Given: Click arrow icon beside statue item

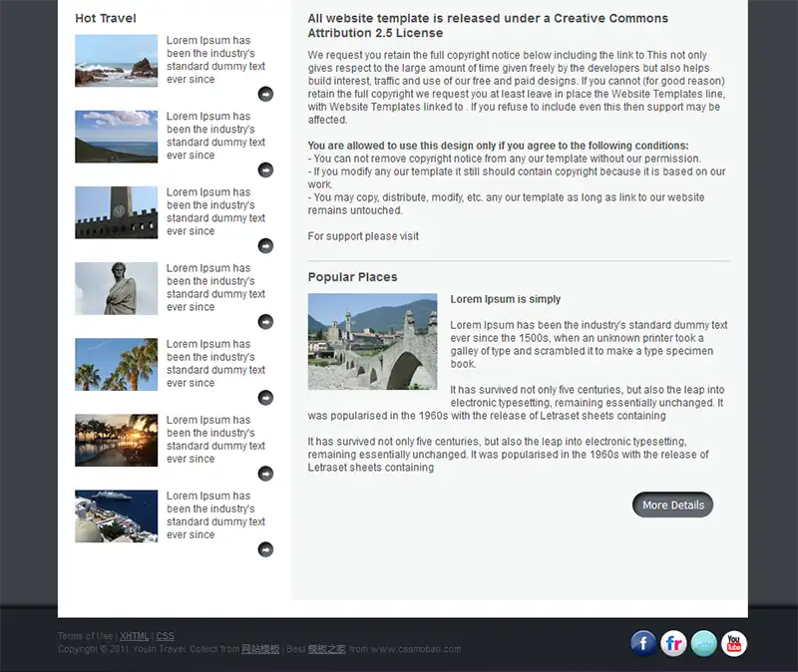Looking at the screenshot, I should click(265, 321).
